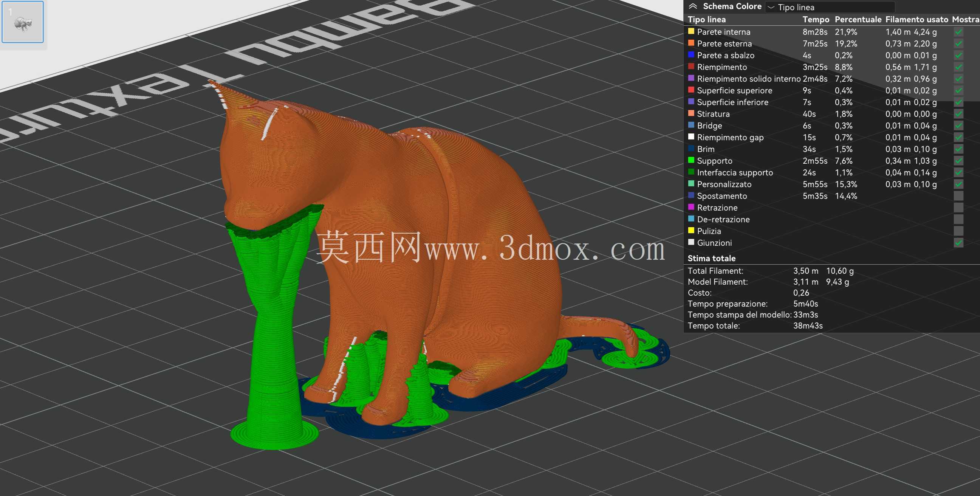Click the yellow Pulizia color swatch
This screenshot has height=496, width=980.
click(x=691, y=230)
